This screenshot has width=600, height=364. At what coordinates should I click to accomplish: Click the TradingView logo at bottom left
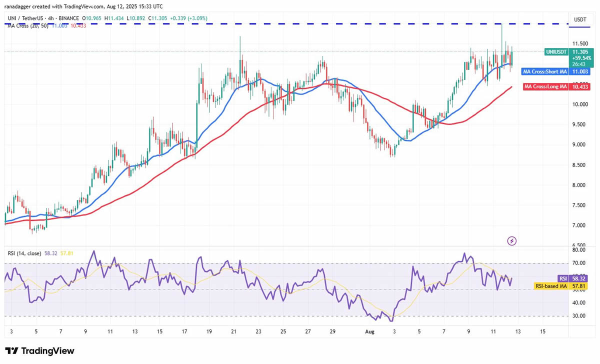pyautogui.click(x=39, y=351)
